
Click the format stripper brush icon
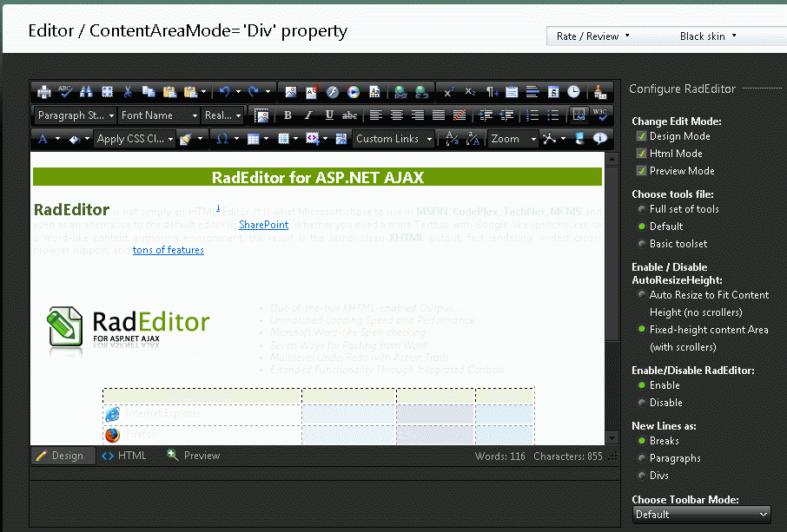600,92
